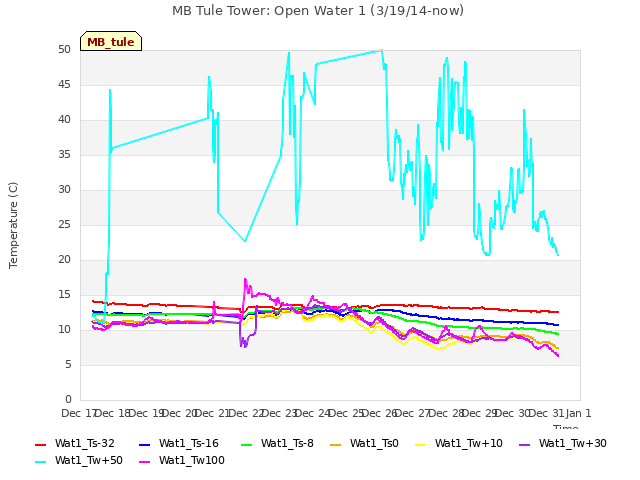640x480 pixels.
Task: Click the 15 y-axis tick label
Action: tap(64, 295)
